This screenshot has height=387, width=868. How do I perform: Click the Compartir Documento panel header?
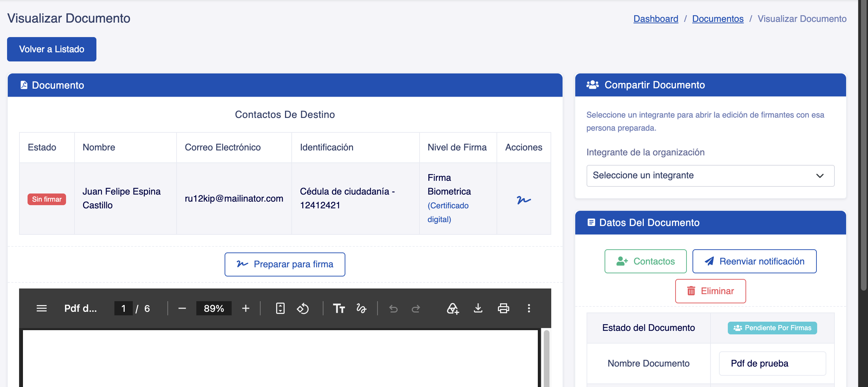point(711,85)
